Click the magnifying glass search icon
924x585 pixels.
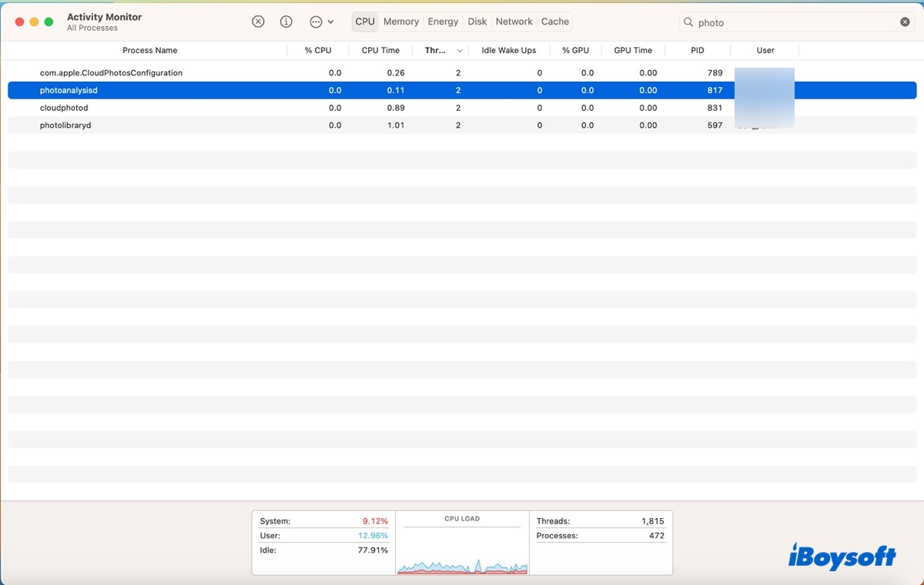pyautogui.click(x=688, y=22)
